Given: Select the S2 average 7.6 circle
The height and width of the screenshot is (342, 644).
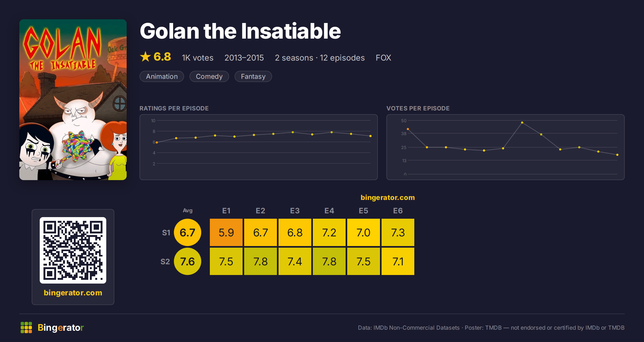Looking at the screenshot, I should pyautogui.click(x=188, y=261).
